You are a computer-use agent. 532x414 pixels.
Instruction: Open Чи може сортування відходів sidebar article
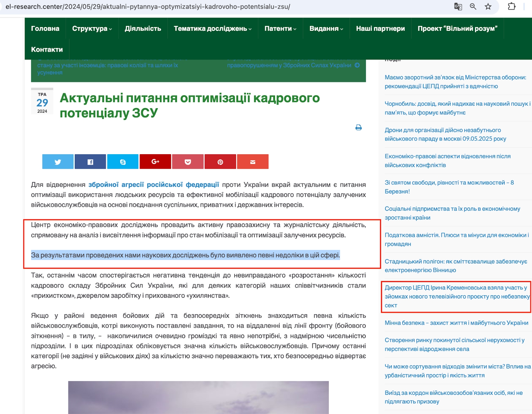(458, 371)
